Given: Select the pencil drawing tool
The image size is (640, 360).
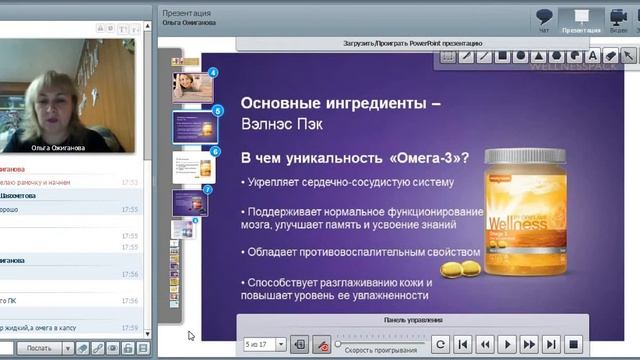Looking at the screenshot, I should pos(466,56).
